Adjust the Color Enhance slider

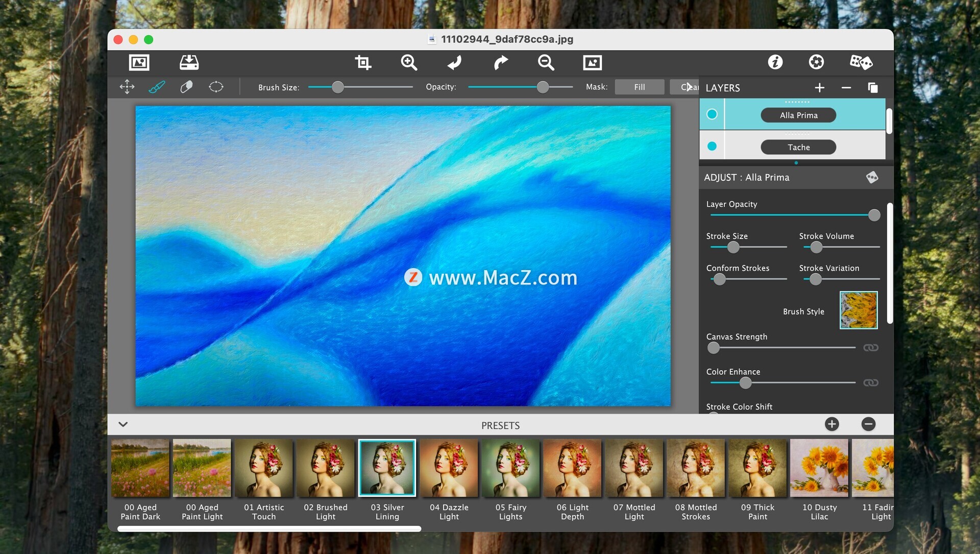coord(782,382)
